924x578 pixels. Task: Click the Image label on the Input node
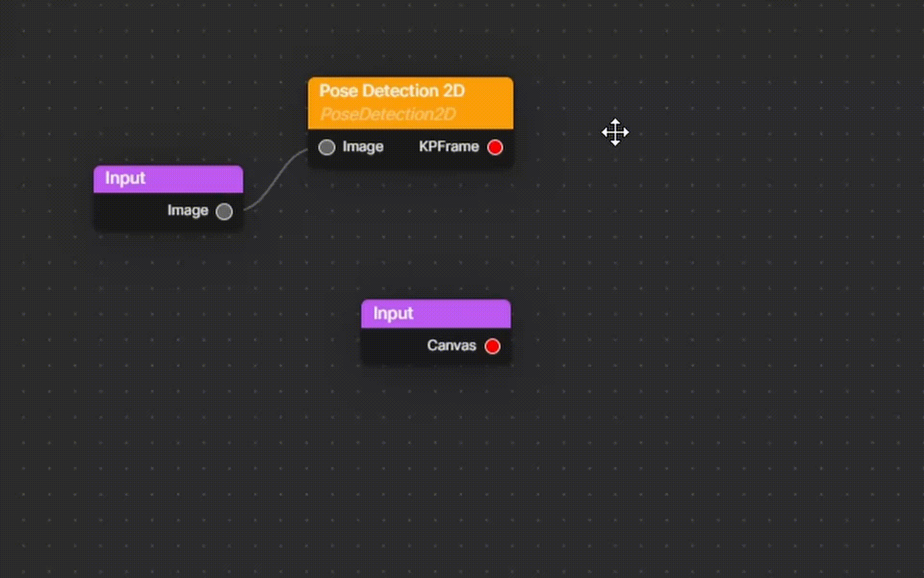(x=188, y=211)
